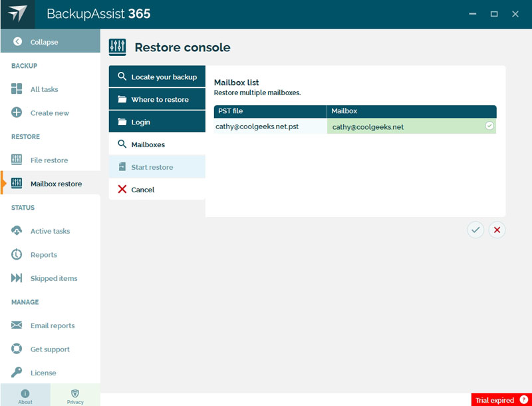Discard with the round red X button

497,230
